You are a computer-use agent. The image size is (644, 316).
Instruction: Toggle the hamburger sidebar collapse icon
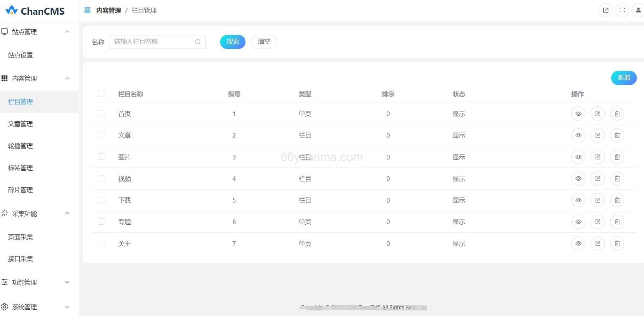pyautogui.click(x=87, y=10)
